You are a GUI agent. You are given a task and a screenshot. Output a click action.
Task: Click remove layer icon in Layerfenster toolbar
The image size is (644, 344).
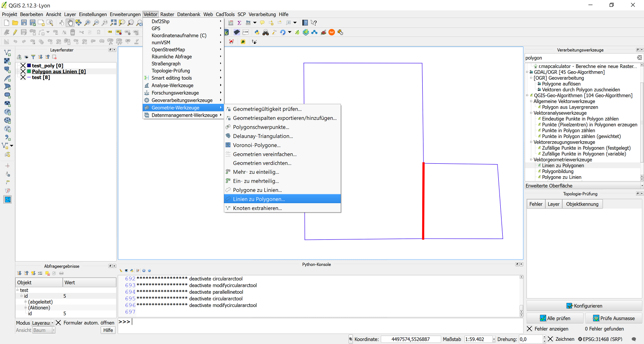54,57
